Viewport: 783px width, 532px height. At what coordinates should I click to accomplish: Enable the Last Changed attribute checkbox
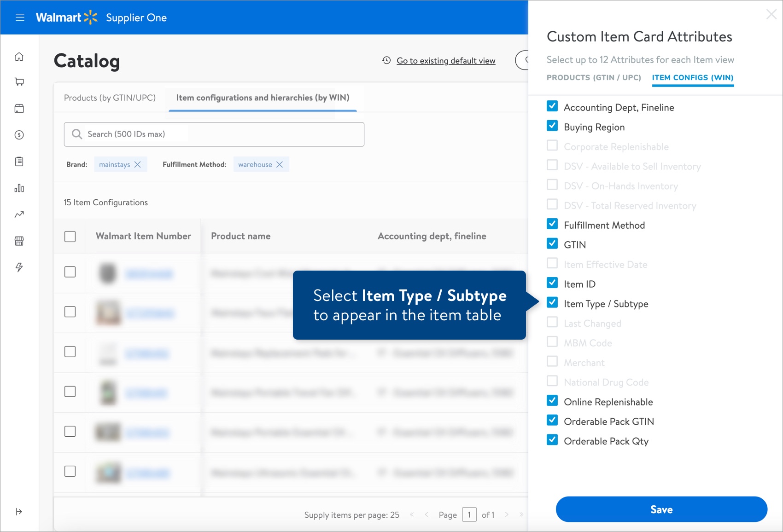[x=552, y=322]
